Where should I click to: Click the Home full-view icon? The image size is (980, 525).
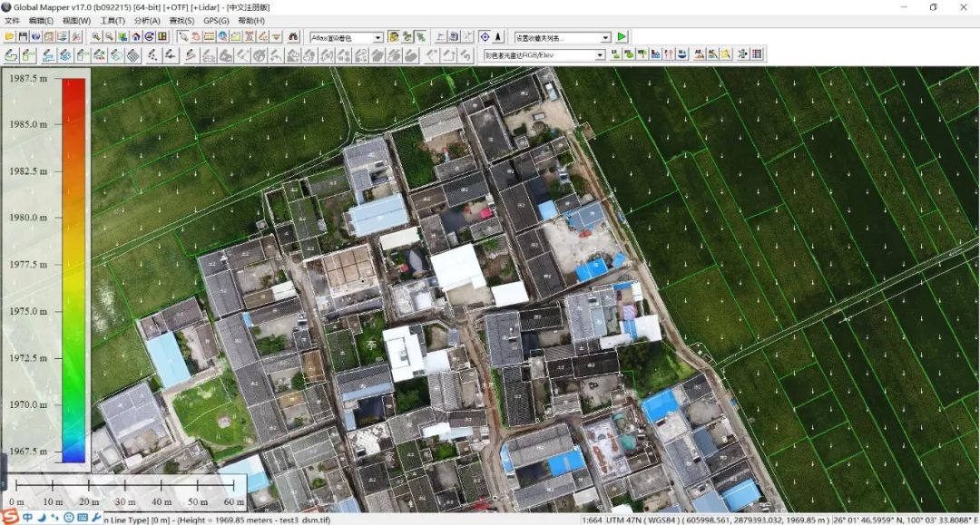(136, 37)
